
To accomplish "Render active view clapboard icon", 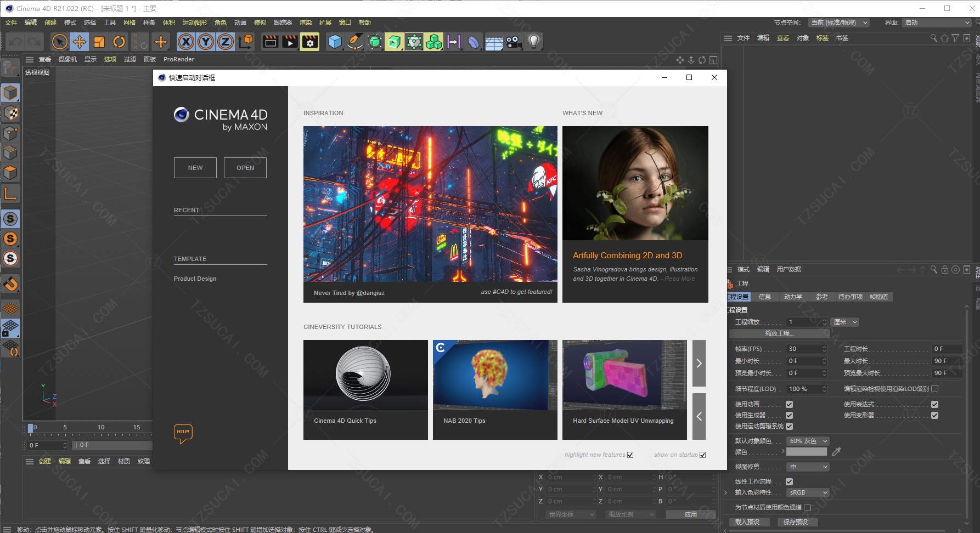I will pos(271,42).
